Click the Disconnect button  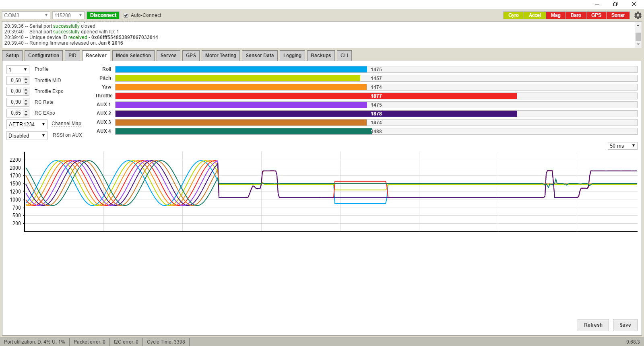[103, 15]
